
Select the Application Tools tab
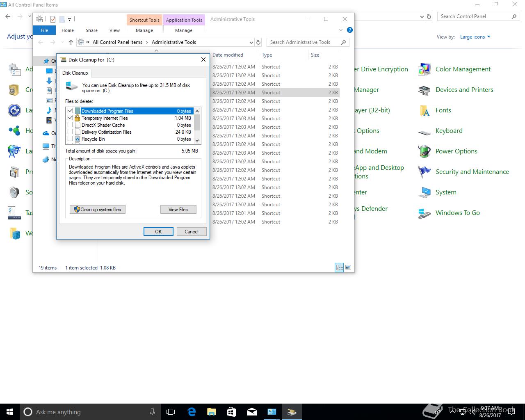184,20
